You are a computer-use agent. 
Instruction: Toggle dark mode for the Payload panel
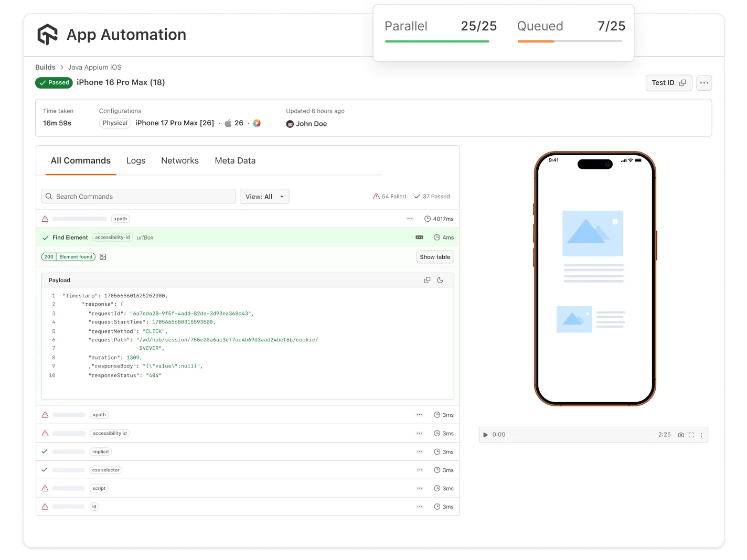point(441,279)
